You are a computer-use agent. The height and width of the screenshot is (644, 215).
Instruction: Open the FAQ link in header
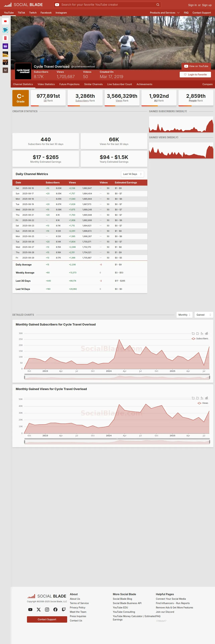186,13
